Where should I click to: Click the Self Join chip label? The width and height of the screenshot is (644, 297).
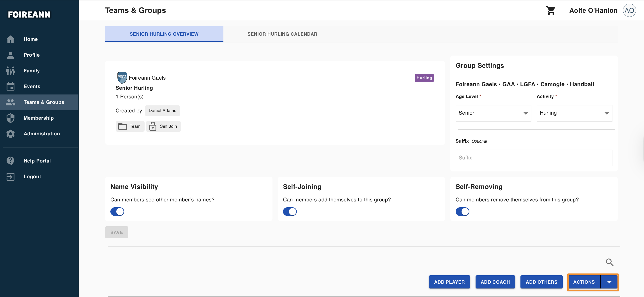click(x=168, y=126)
